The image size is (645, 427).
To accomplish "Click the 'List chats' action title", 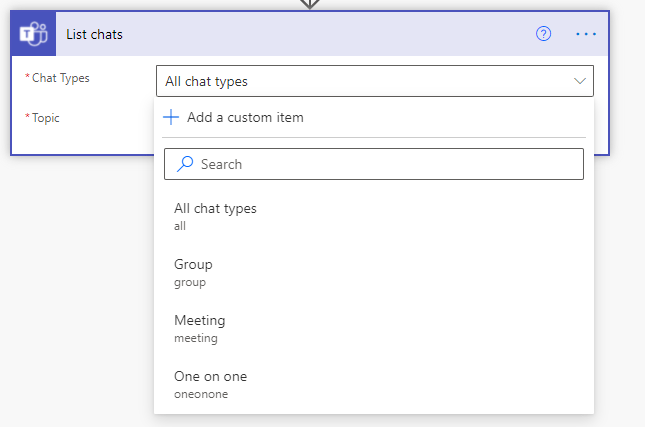I will click(x=95, y=35).
